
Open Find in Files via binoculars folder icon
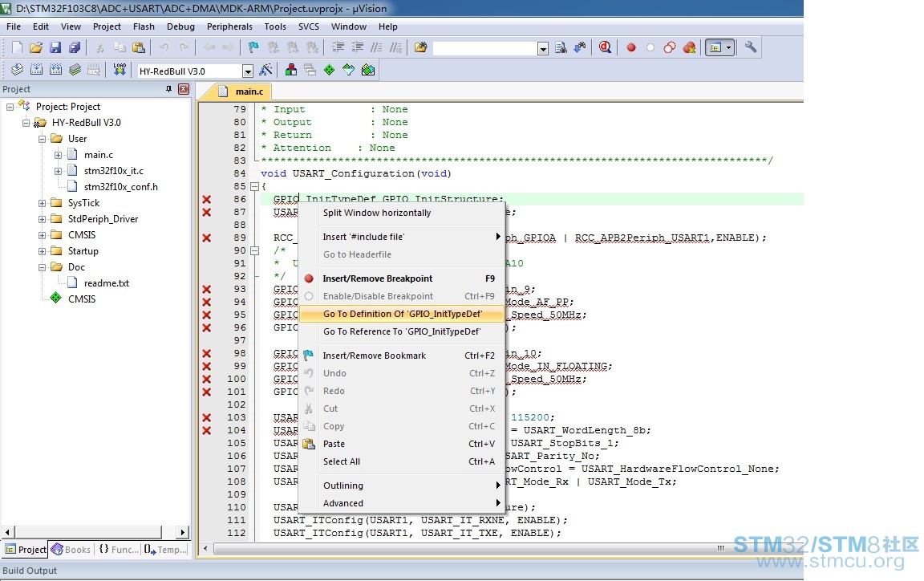click(421, 47)
